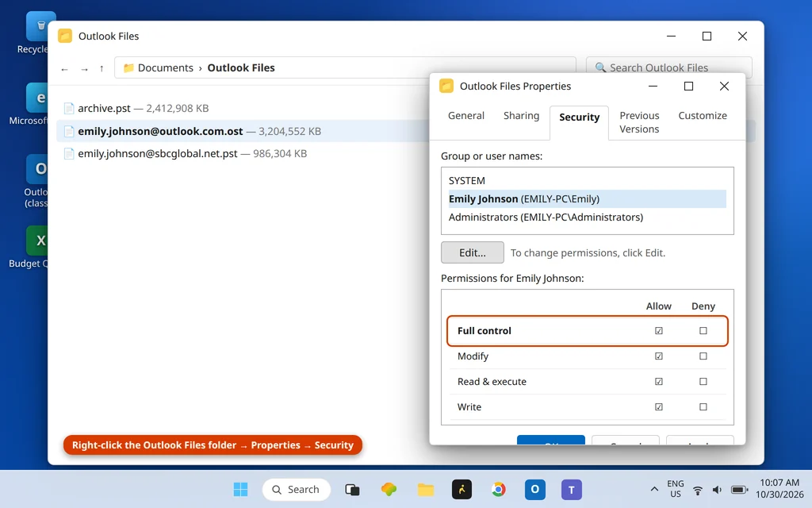Click the folder icon in the Properties title bar
This screenshot has width=812, height=508.
click(x=446, y=86)
